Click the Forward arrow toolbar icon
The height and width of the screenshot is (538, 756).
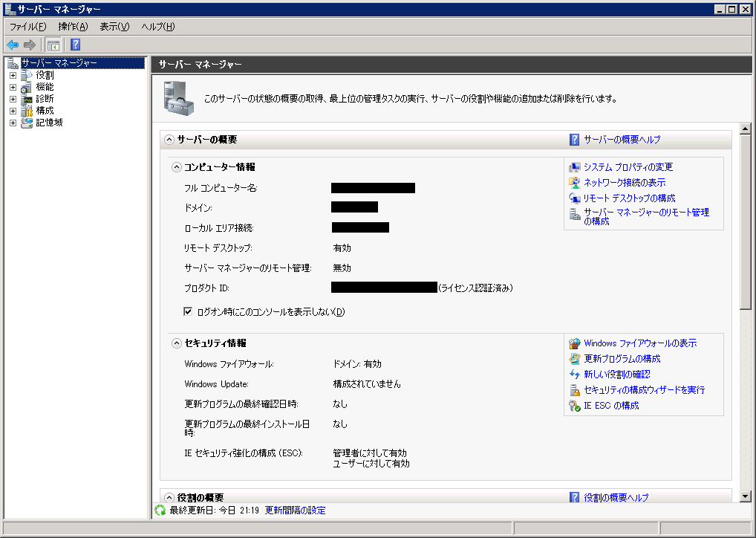click(30, 45)
